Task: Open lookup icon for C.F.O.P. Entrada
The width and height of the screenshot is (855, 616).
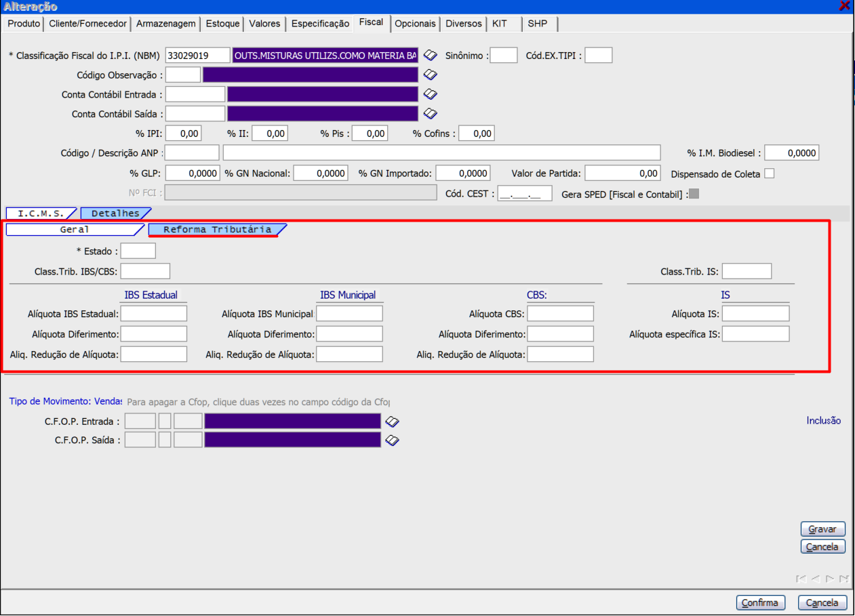Action: pos(392,422)
